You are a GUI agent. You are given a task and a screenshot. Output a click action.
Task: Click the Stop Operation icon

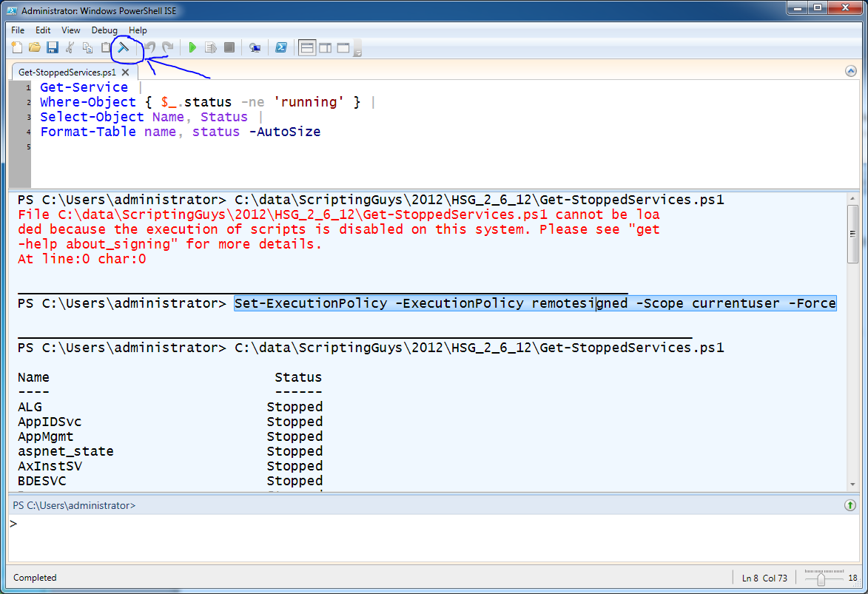coord(229,47)
